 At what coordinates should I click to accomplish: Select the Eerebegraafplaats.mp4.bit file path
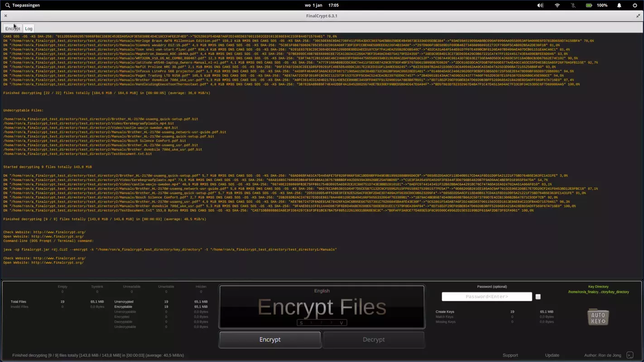88,124
